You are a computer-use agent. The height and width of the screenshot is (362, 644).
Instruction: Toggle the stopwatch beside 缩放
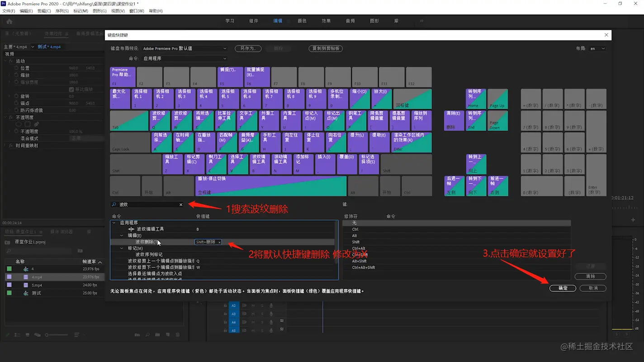click(x=16, y=75)
